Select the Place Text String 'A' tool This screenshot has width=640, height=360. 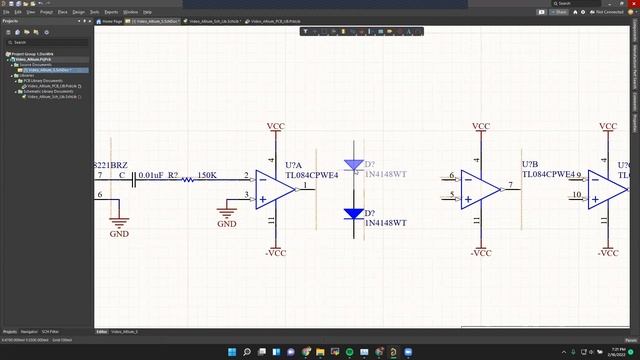[x=409, y=31]
